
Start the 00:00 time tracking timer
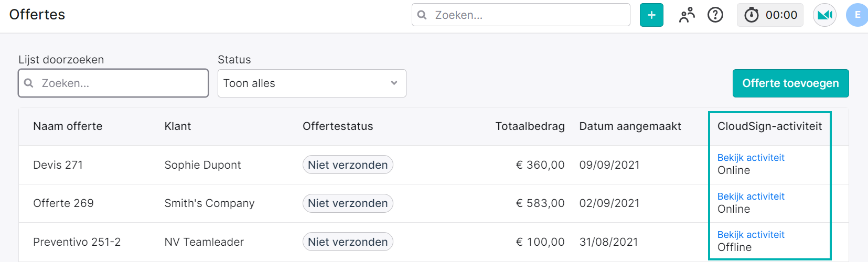pyautogui.click(x=770, y=15)
